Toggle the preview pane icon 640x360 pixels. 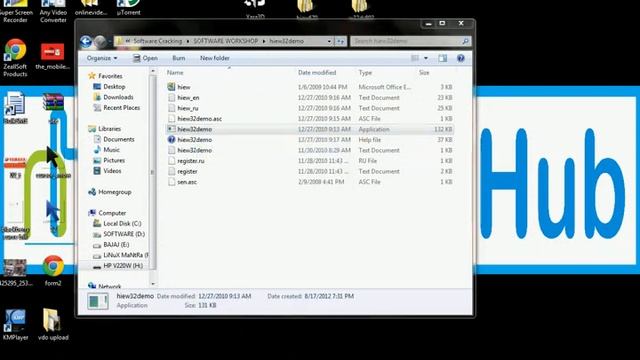(x=442, y=58)
